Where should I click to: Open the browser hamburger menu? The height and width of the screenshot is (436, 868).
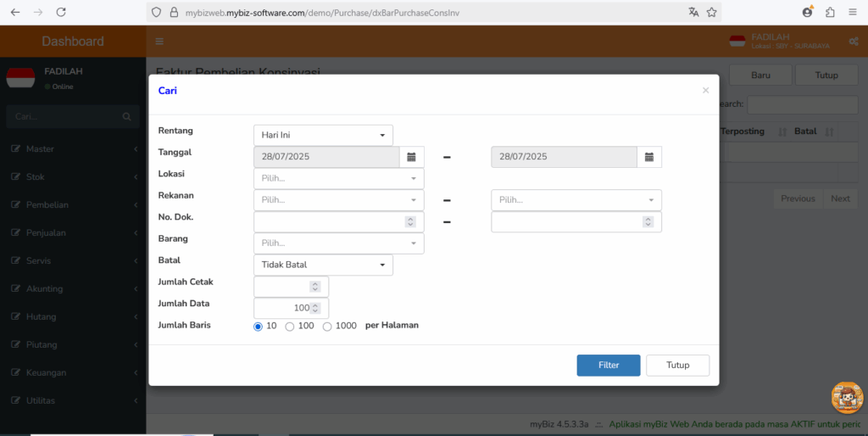[853, 12]
